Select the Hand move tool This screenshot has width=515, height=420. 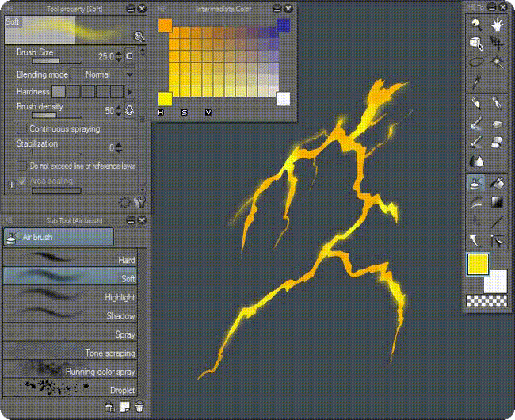click(497, 25)
